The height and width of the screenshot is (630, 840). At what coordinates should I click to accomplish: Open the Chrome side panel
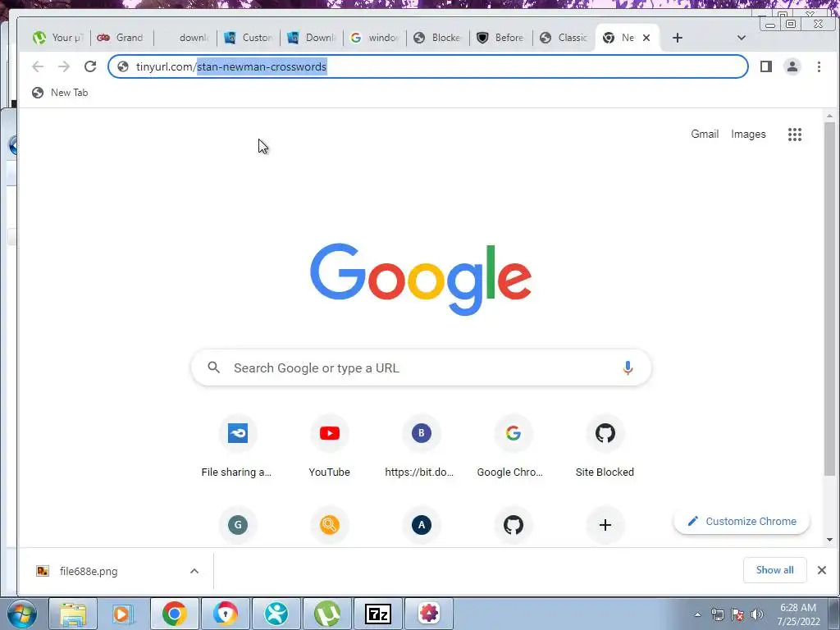click(766, 66)
